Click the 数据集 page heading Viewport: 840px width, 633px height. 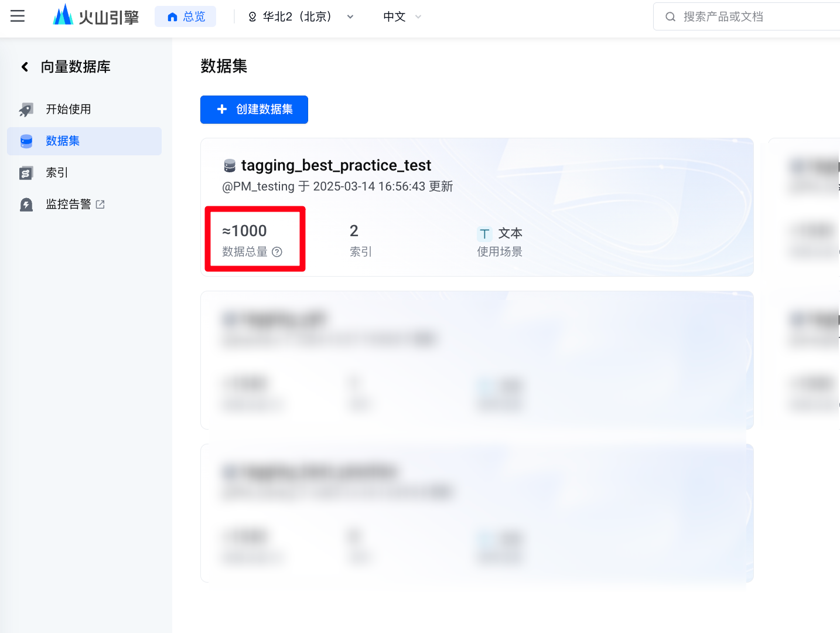pyautogui.click(x=224, y=66)
